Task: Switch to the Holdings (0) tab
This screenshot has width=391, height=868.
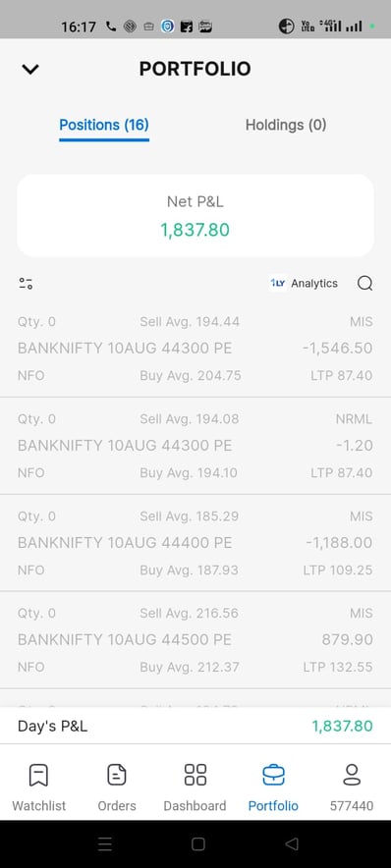Action: [x=286, y=125]
